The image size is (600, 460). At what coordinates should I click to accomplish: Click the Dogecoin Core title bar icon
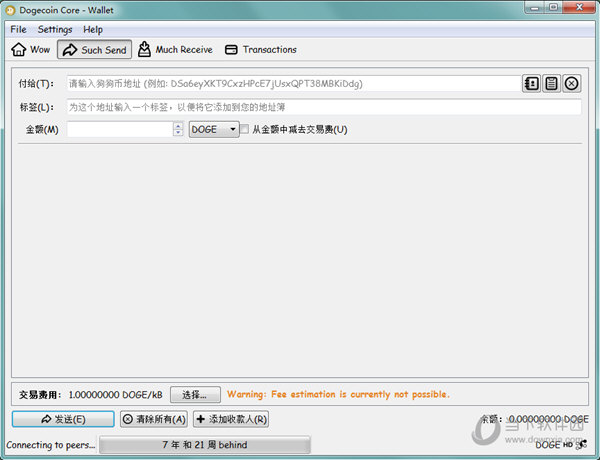tap(10, 10)
